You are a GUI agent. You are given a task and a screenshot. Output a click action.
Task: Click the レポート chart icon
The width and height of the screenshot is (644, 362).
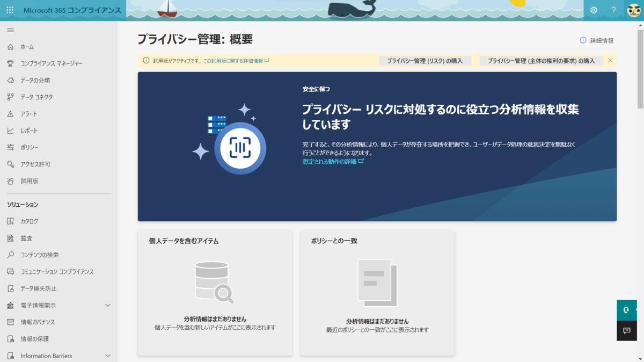(x=10, y=131)
